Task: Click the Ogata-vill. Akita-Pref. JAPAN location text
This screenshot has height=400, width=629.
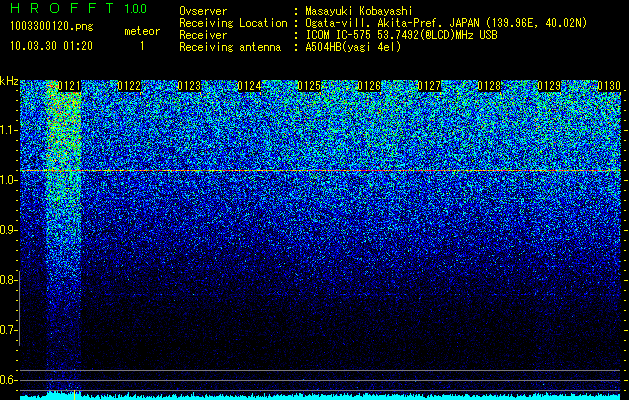Action: point(446,23)
